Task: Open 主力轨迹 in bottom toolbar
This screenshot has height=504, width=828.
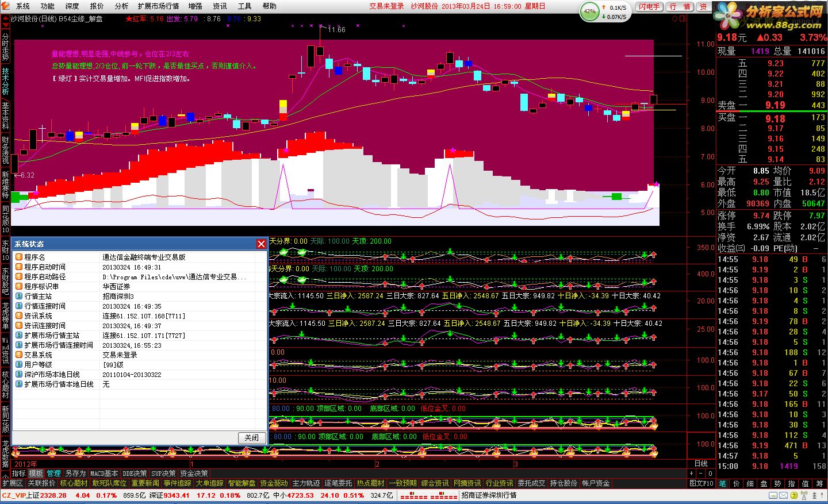Action: point(306,483)
